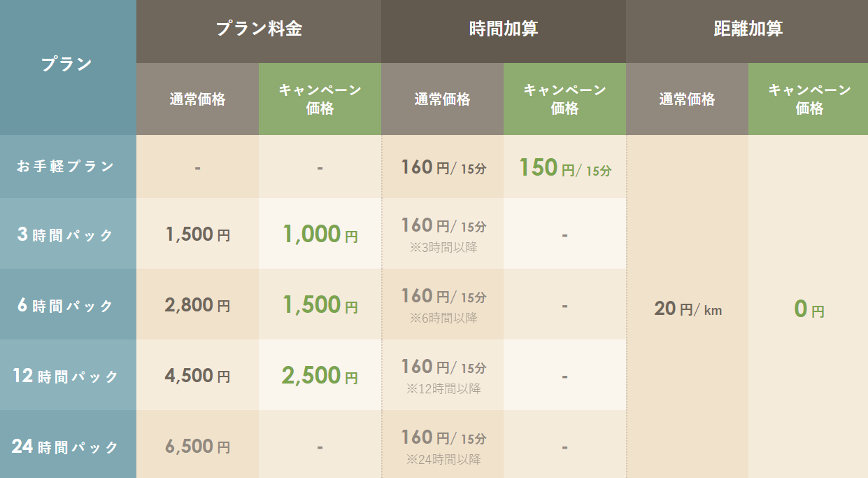Select the 2,800円 regular plan price

click(198, 305)
